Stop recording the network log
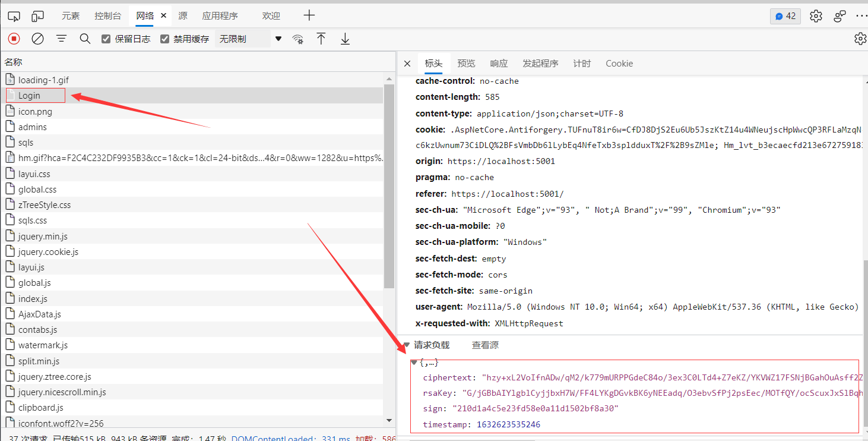 coord(14,39)
